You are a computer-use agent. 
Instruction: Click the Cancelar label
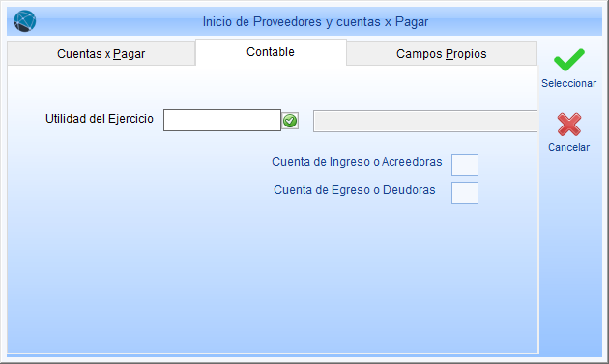point(569,147)
